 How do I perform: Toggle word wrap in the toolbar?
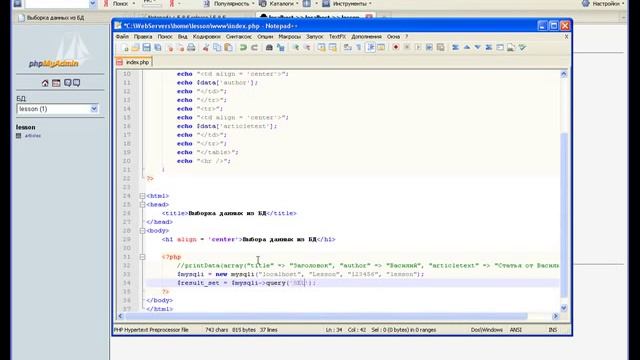click(348, 48)
